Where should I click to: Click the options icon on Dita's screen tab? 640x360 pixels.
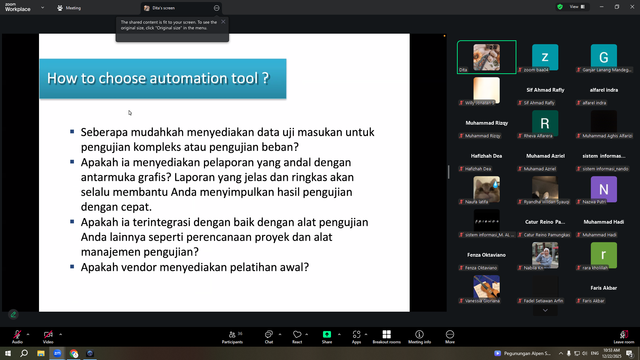click(x=216, y=8)
